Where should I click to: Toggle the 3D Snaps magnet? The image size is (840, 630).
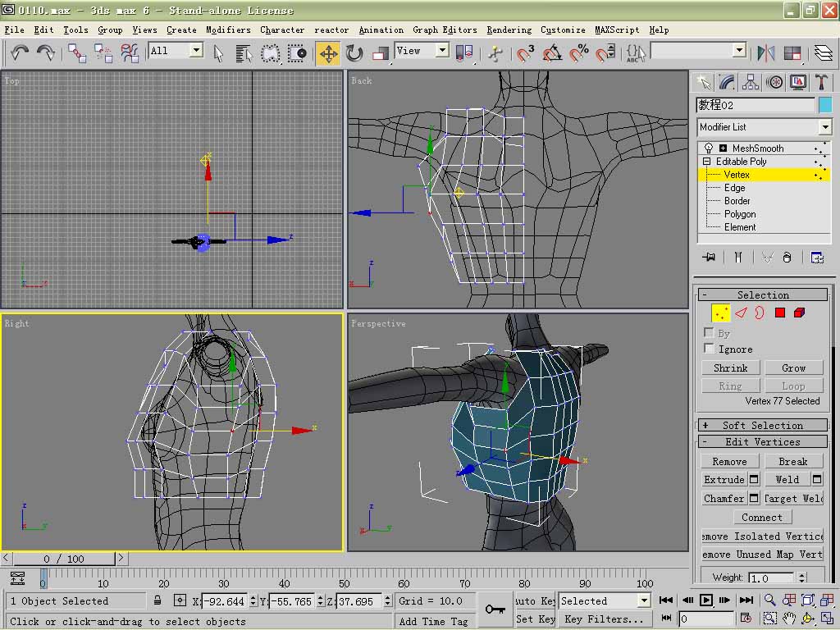pos(525,53)
